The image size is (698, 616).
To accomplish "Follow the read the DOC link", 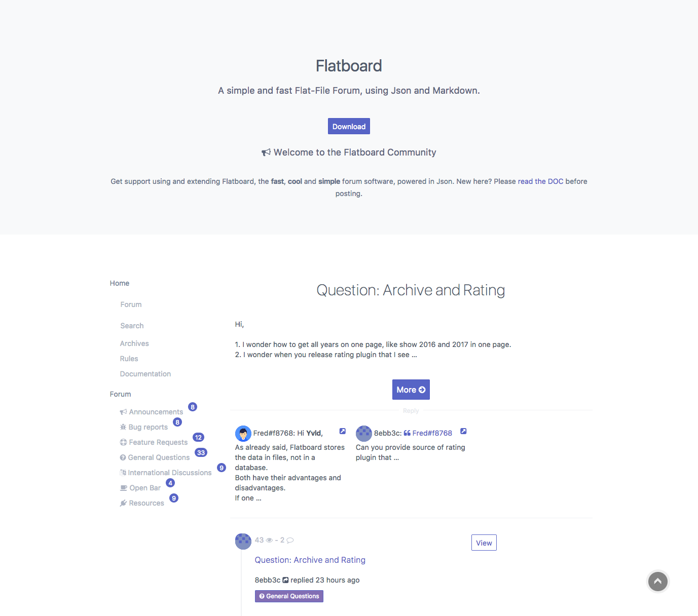I will [540, 181].
